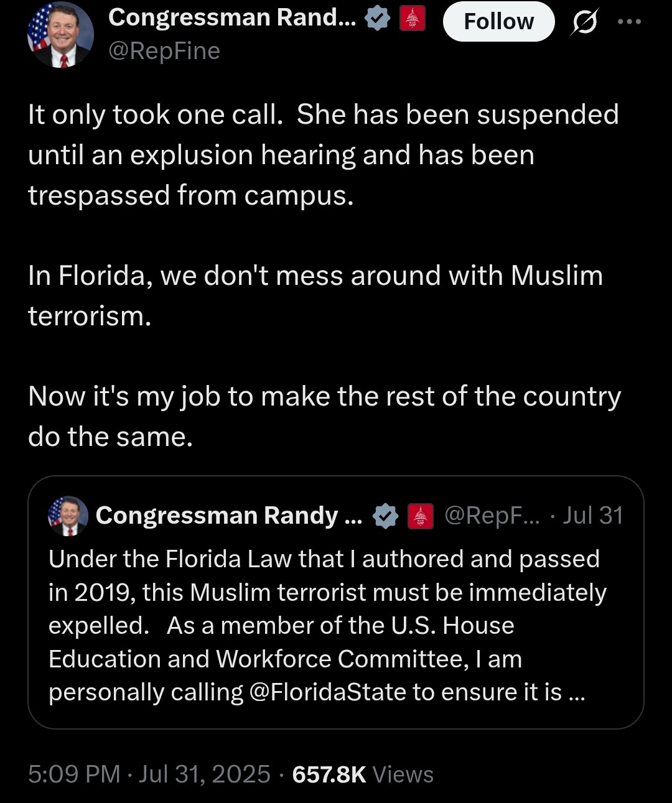The height and width of the screenshot is (803, 672).
Task: Open the Grok slash-circle icon beside Follow
Action: click(584, 22)
